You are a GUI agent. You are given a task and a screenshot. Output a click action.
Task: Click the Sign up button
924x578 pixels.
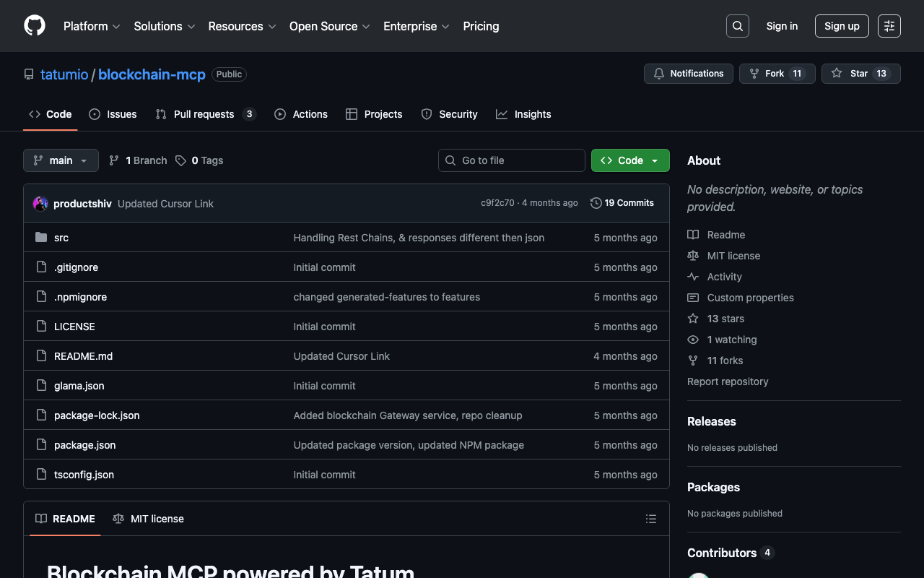[x=841, y=26]
